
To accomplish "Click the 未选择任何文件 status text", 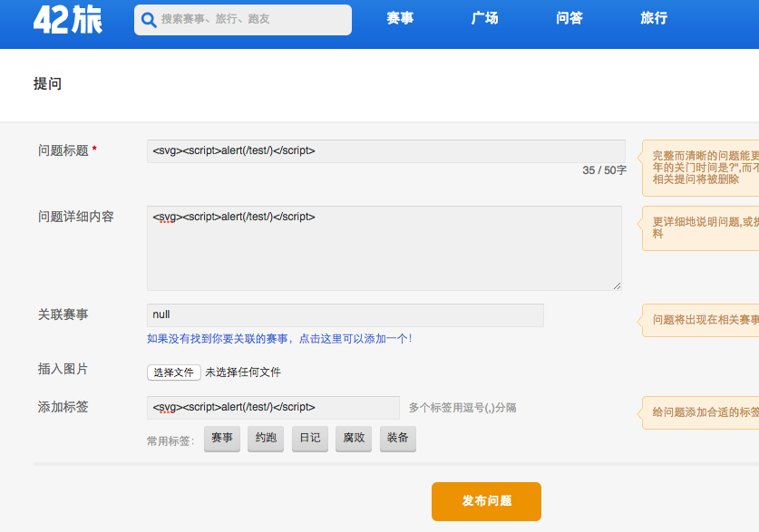I will point(243,372).
